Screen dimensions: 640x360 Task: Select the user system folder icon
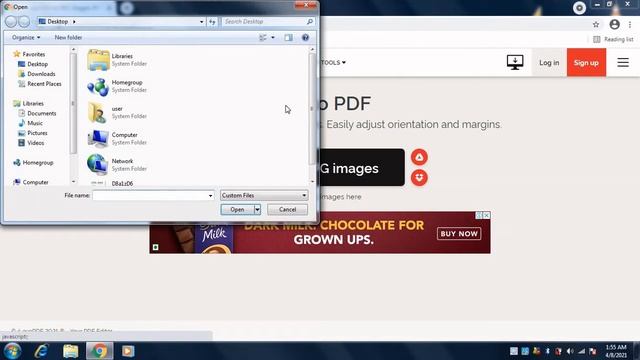point(97,113)
